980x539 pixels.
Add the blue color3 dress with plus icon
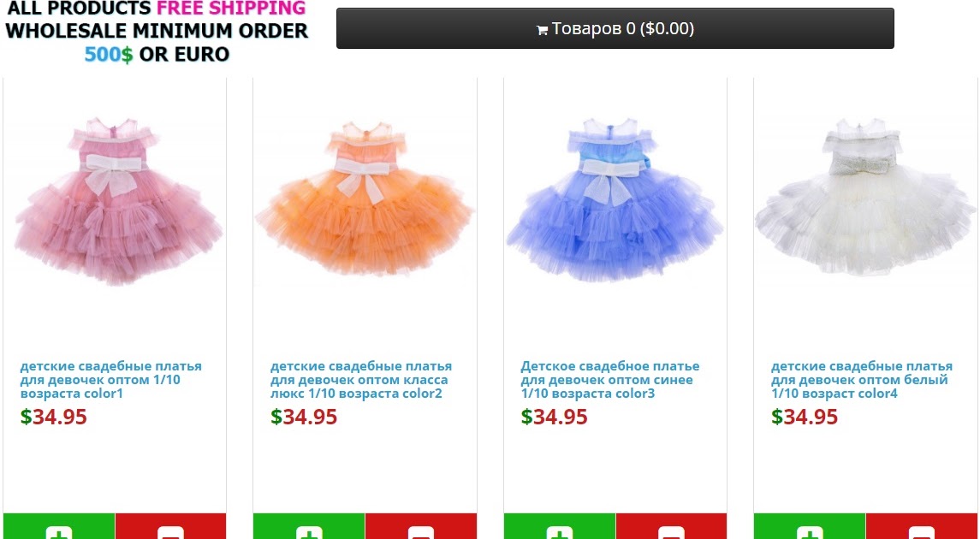pyautogui.click(x=560, y=533)
